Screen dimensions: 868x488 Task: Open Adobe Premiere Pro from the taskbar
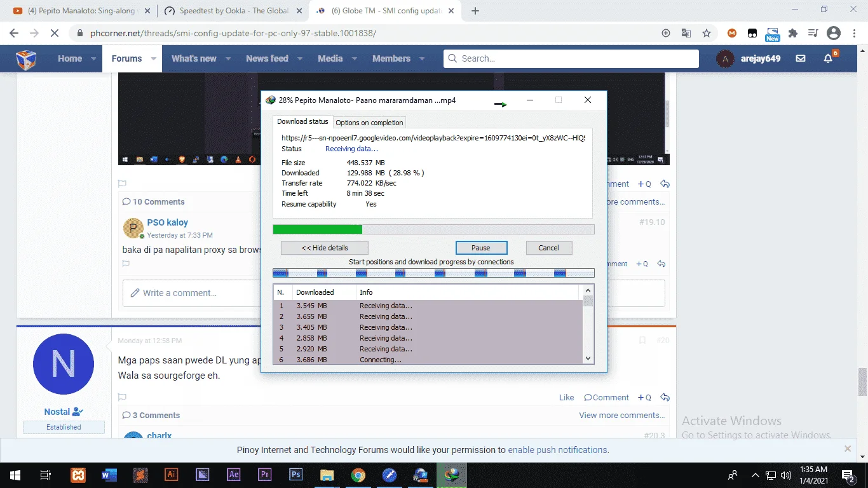[264, 475]
